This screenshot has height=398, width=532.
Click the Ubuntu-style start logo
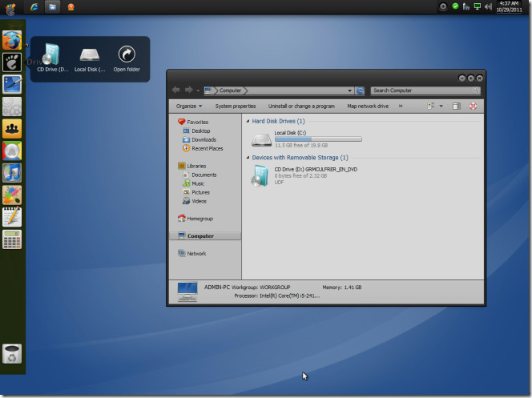point(10,9)
